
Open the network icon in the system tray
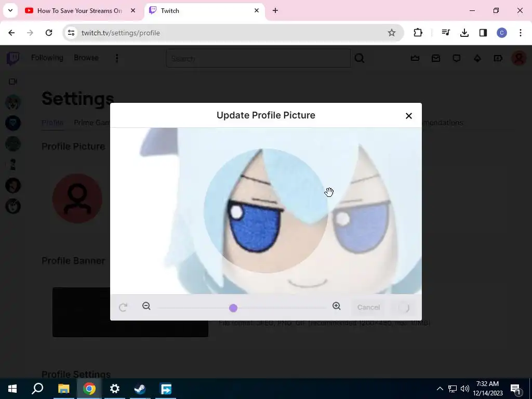click(x=453, y=389)
